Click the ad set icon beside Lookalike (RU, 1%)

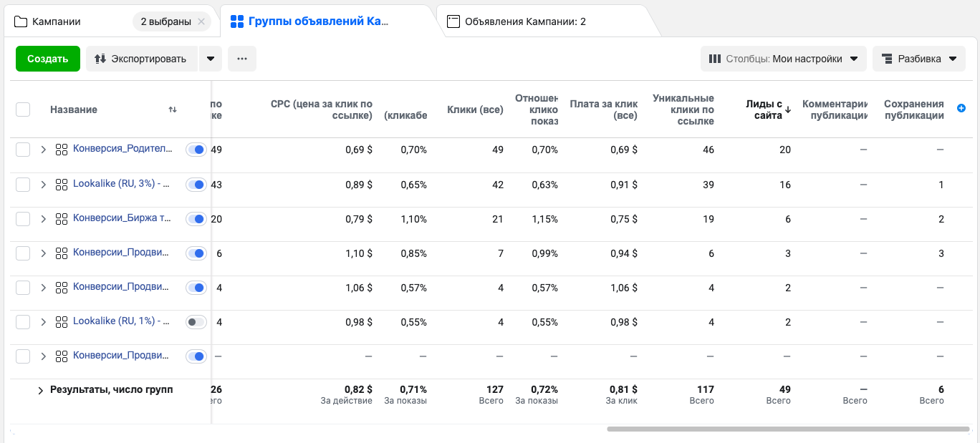point(62,321)
